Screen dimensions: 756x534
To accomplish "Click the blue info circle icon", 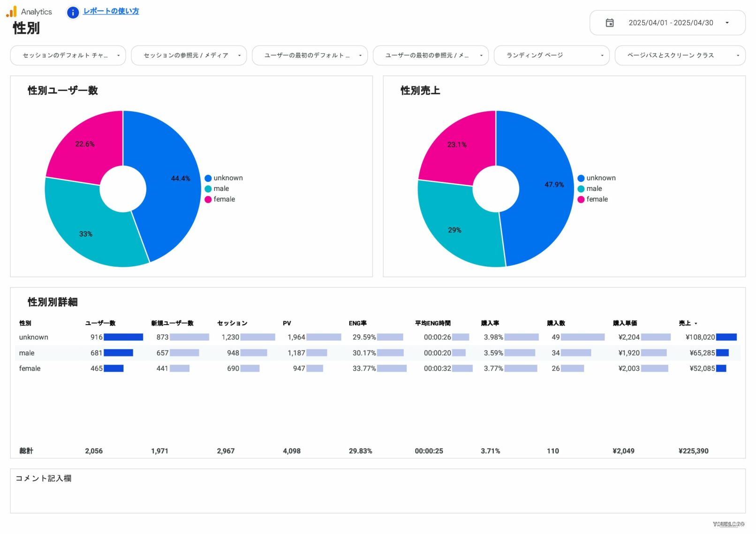I will click(73, 13).
